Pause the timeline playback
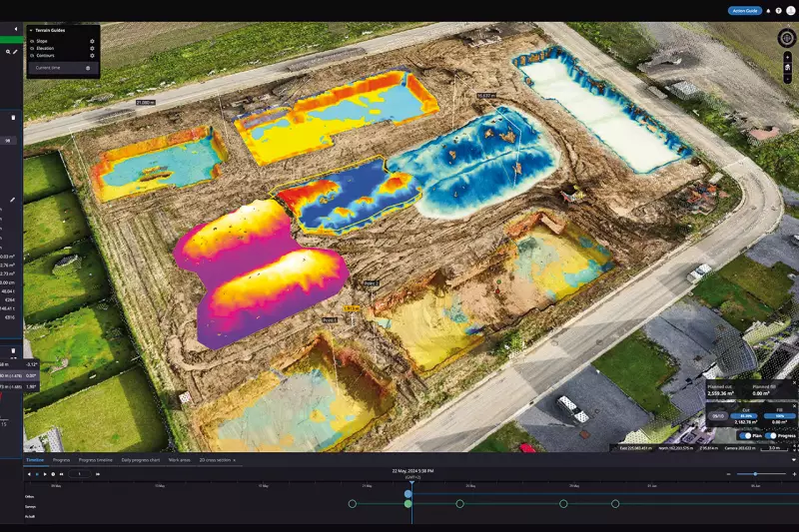 click(37, 474)
